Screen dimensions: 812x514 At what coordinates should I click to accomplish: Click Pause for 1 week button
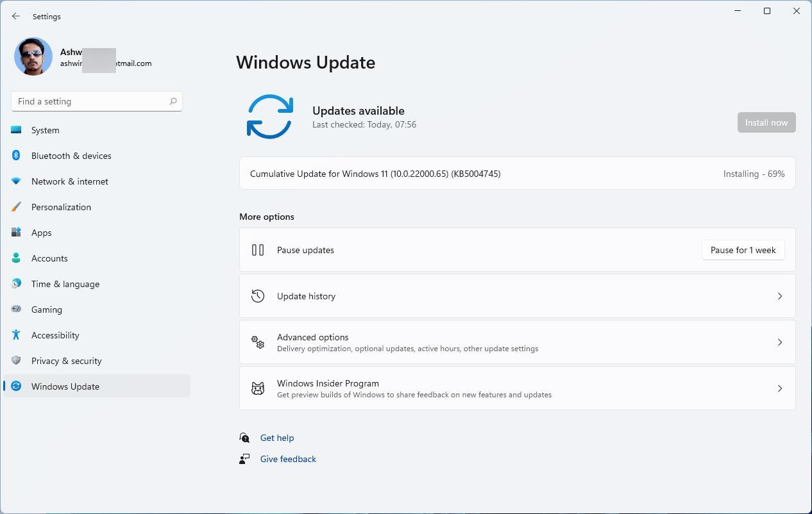click(x=743, y=250)
